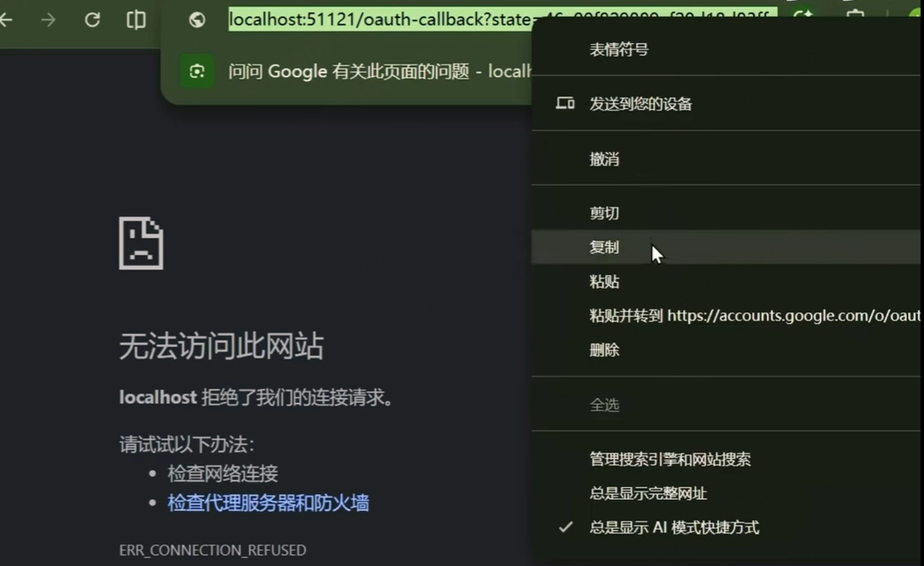
Task: Click the forward navigation arrow
Action: coord(48,20)
